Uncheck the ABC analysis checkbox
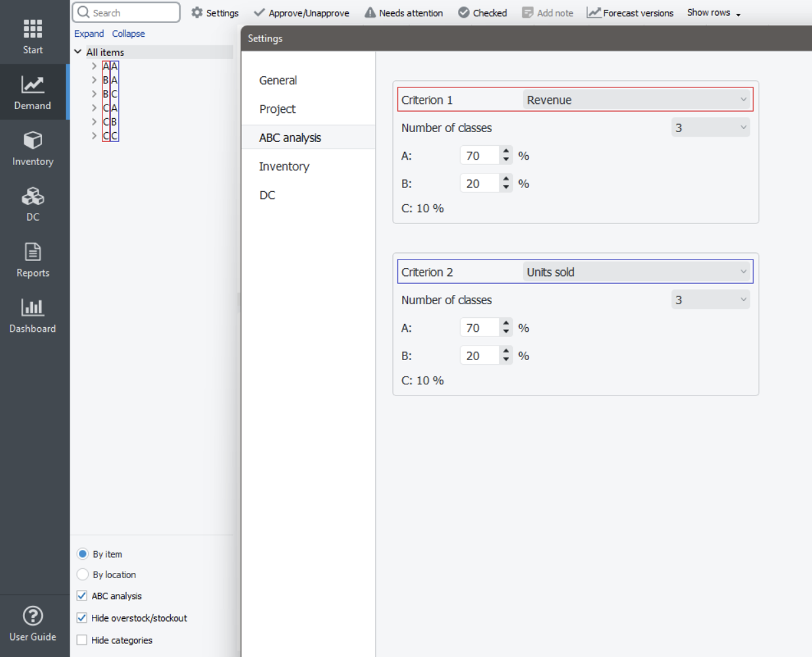The width and height of the screenshot is (812, 657). (x=82, y=596)
